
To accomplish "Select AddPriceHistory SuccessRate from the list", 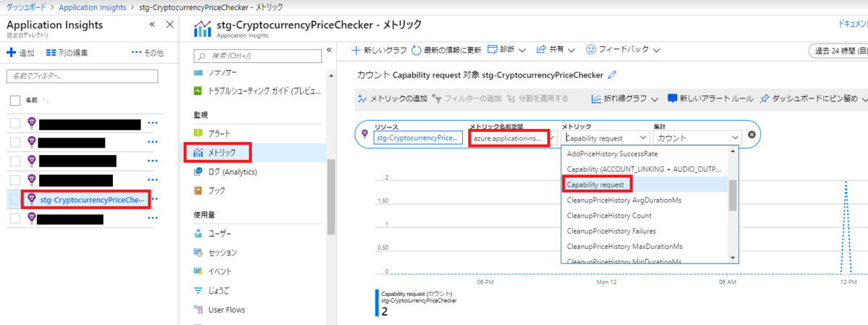I will point(644,153).
